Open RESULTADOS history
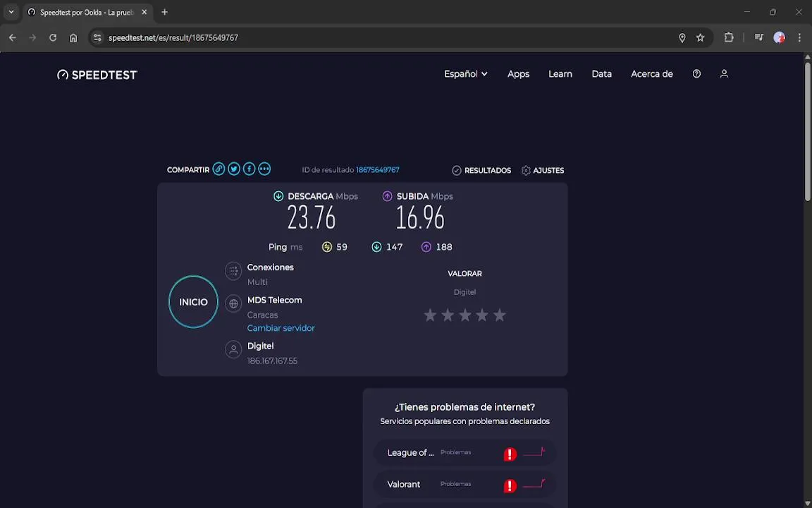Screen dimensions: 812x508 [x=481, y=170]
